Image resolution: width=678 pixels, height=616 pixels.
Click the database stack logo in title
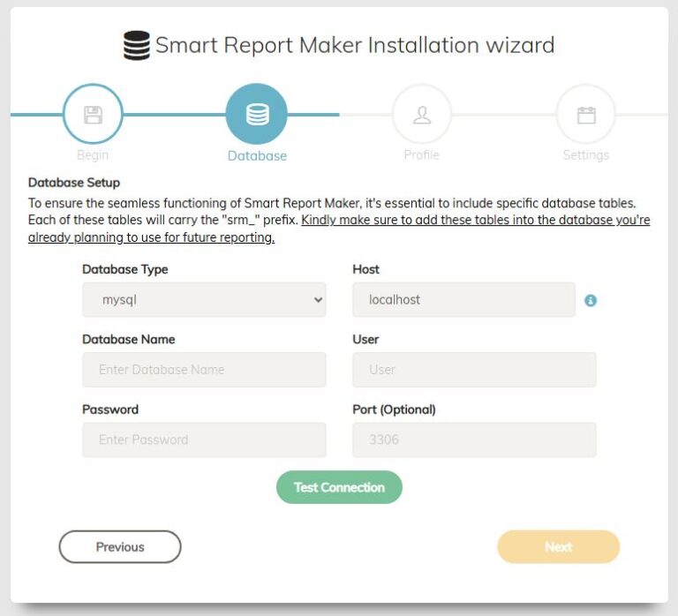137,45
